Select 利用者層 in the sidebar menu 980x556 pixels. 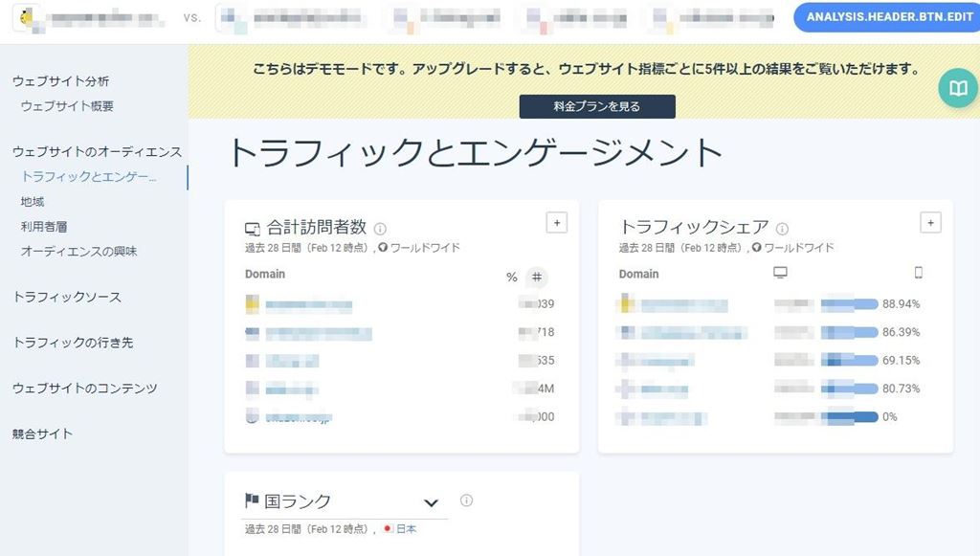[x=44, y=227]
